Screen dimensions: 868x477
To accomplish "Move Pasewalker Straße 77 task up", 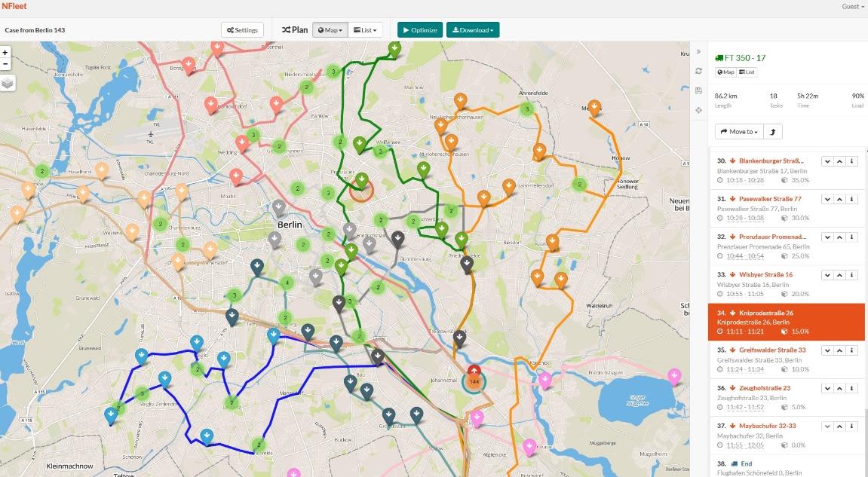I will tap(840, 199).
